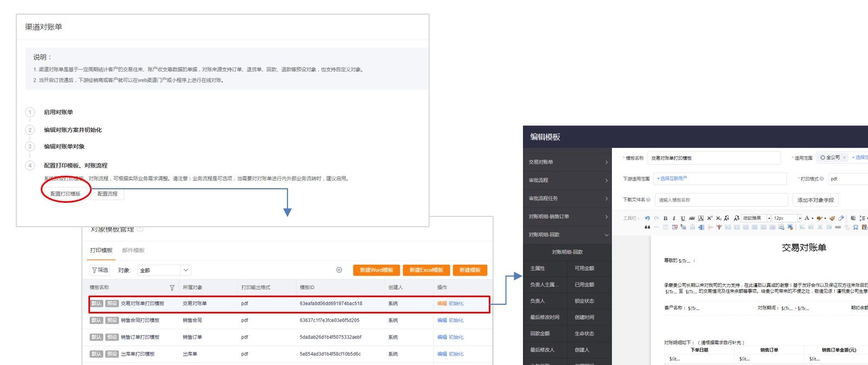This screenshot has height=365, width=868.
Task: Click the 配置流程 button
Action: (x=107, y=194)
